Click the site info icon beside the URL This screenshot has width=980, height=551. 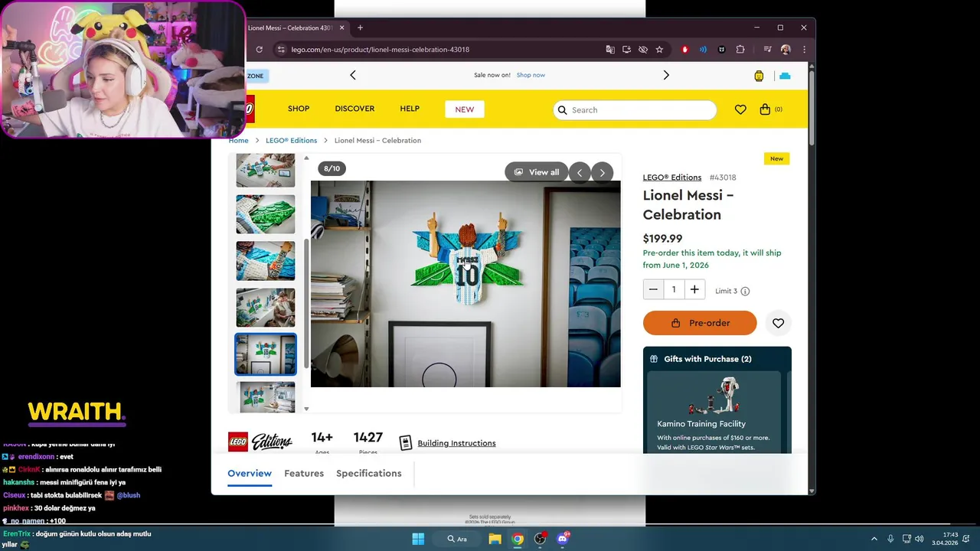pos(281,50)
